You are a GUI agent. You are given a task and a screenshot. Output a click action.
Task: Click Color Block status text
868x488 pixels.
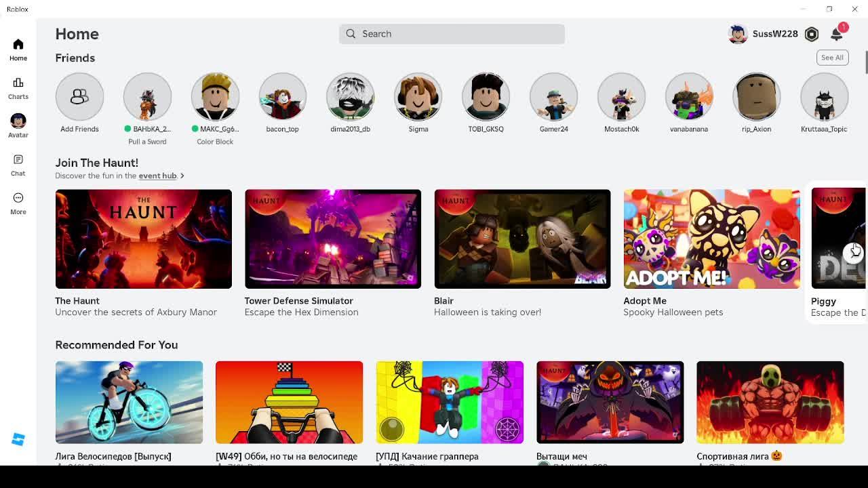215,142
